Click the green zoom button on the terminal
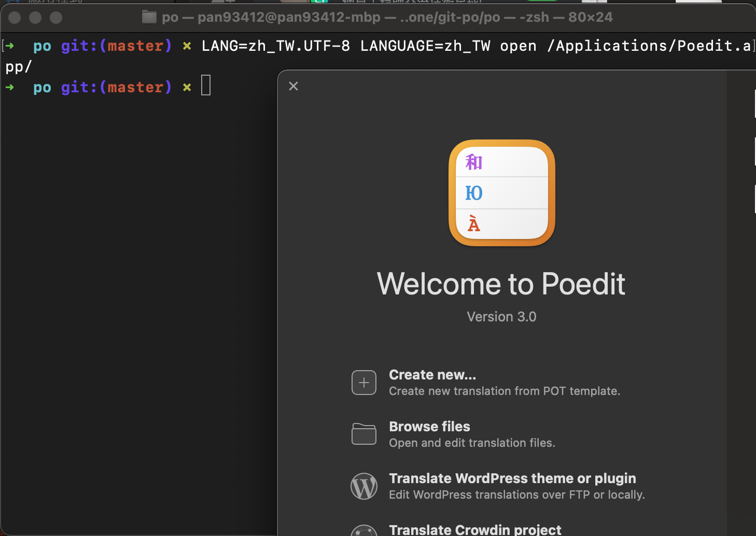 (x=55, y=17)
